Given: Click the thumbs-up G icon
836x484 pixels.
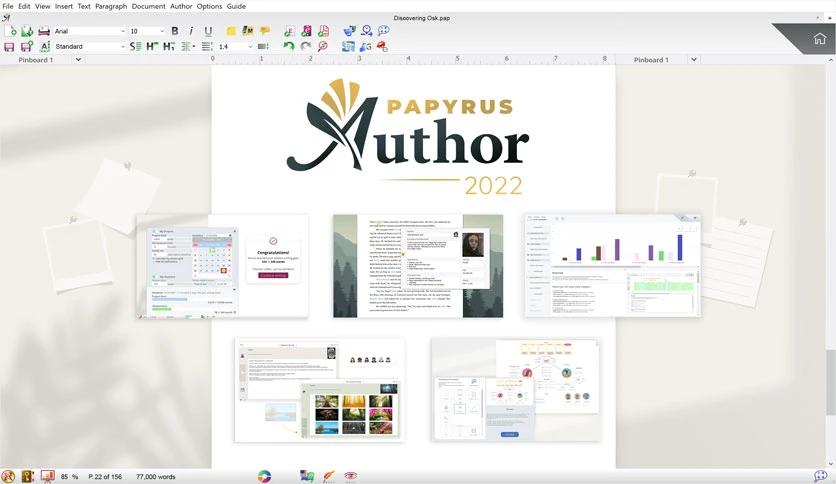Looking at the screenshot, I should (365, 47).
